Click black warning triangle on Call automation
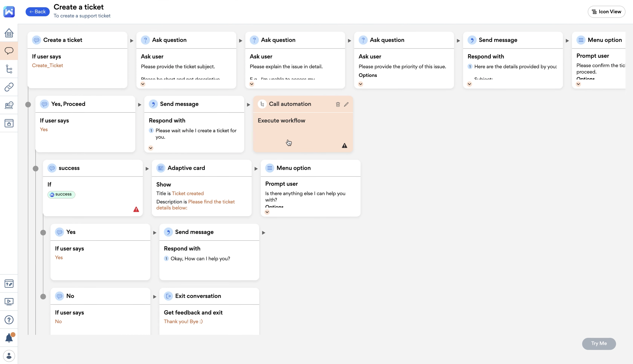 tap(344, 145)
